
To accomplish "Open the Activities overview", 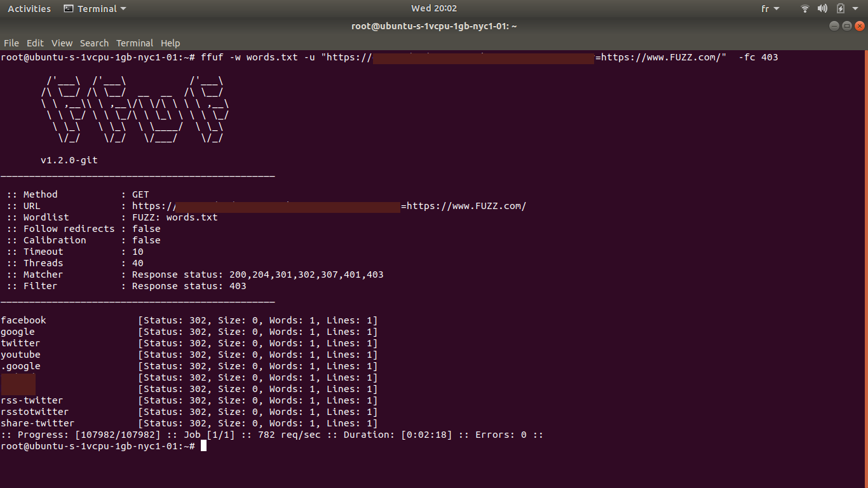I will [29, 9].
